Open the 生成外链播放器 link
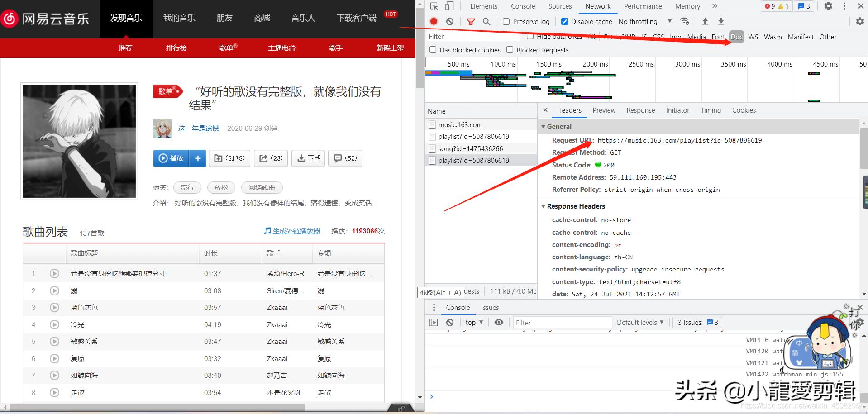 pyautogui.click(x=296, y=231)
